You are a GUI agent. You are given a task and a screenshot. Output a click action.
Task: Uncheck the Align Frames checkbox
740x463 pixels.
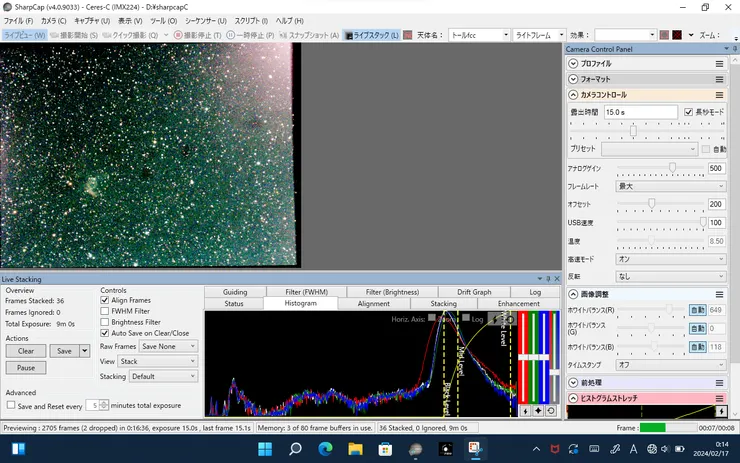[x=105, y=300]
